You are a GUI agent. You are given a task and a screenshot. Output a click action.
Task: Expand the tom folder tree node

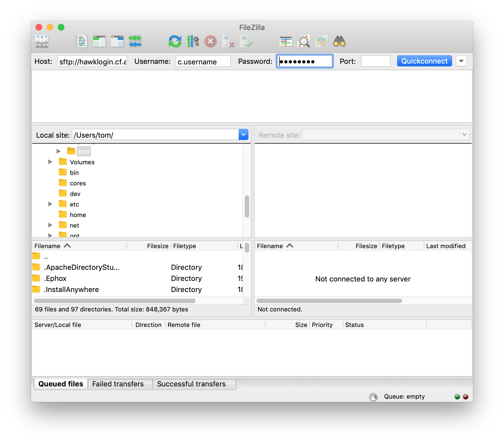(58, 151)
